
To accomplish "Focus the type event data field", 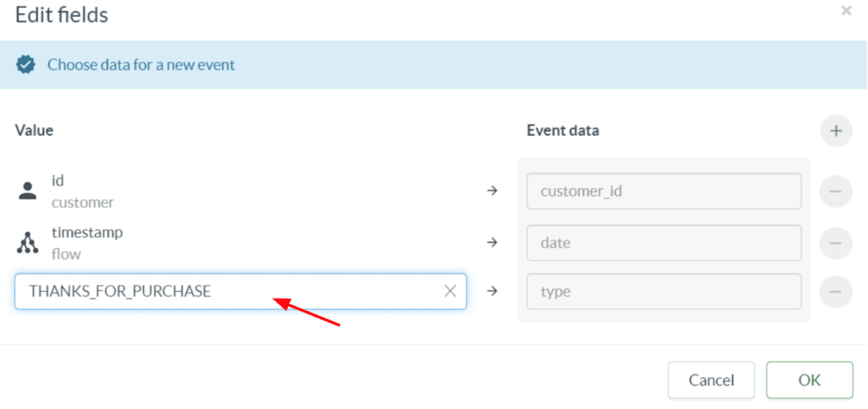I will (663, 291).
